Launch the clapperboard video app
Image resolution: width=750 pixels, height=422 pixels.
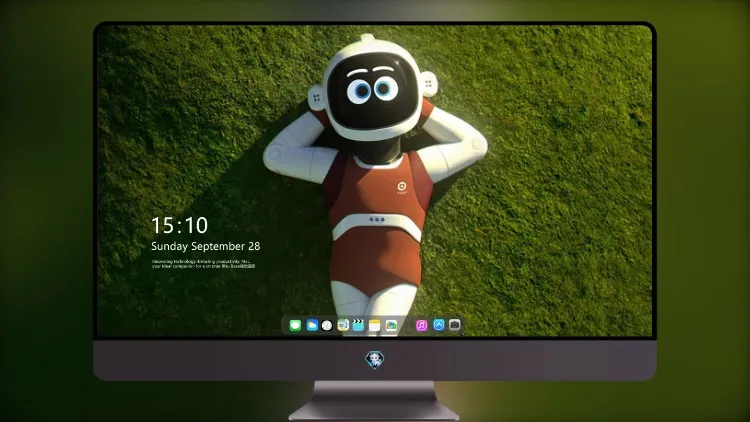tap(358, 325)
